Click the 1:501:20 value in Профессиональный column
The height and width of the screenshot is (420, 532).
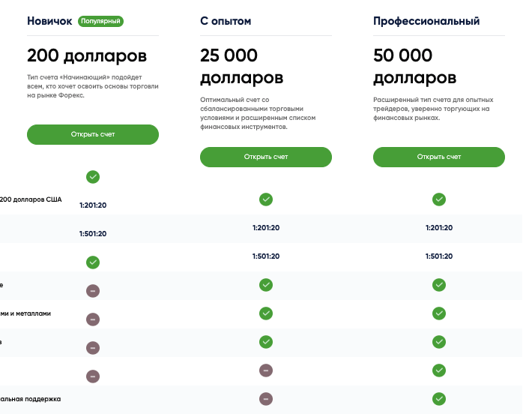pos(439,256)
